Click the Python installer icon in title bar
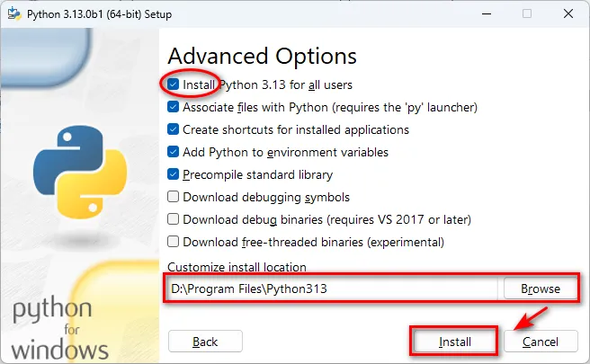Viewport: 590px width, 364px height. pos(14,13)
